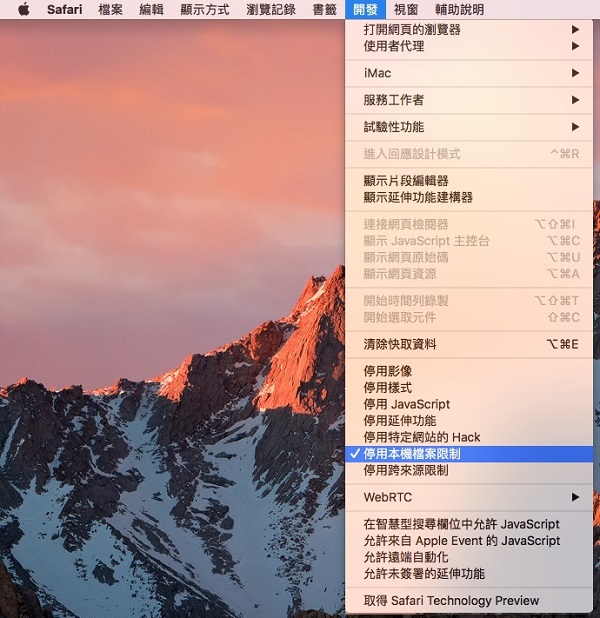
Task: Toggle 停用樣式 option
Action: 469,387
